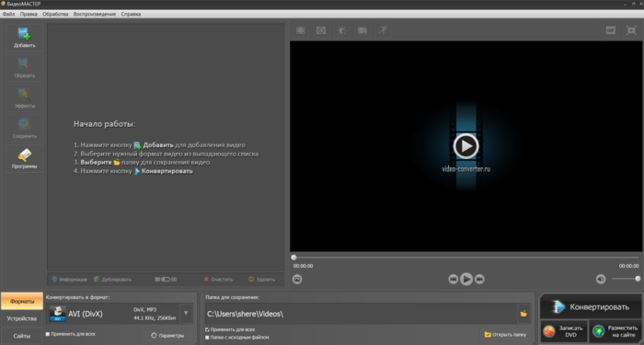Switch the file list to compact list view icon
Image resolution: width=644 pixels, height=345 pixels.
(x=157, y=280)
